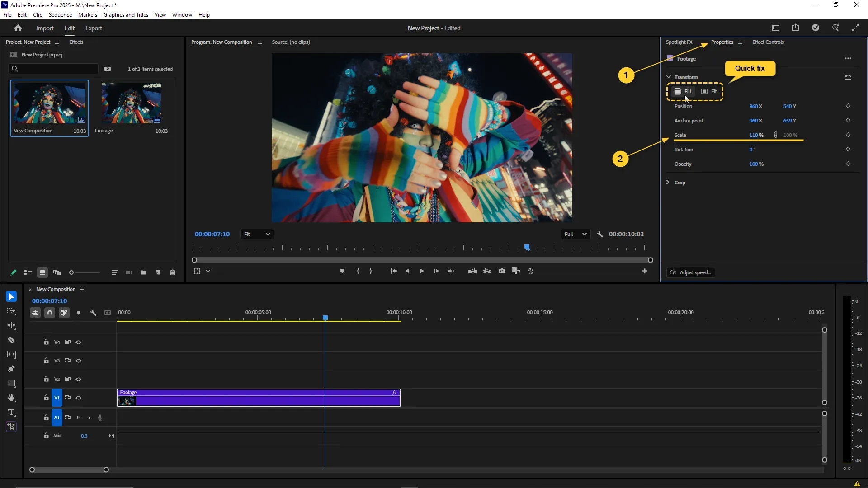Open the Import workspace

pyautogui.click(x=45, y=28)
